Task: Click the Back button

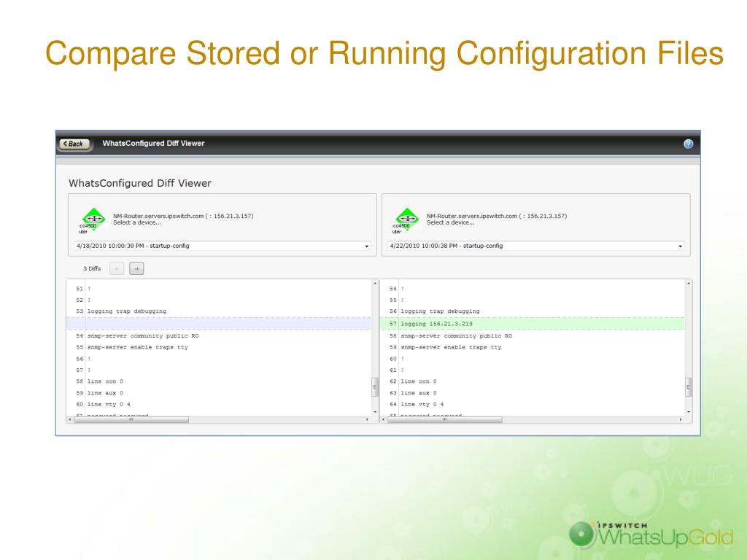Action: point(74,144)
